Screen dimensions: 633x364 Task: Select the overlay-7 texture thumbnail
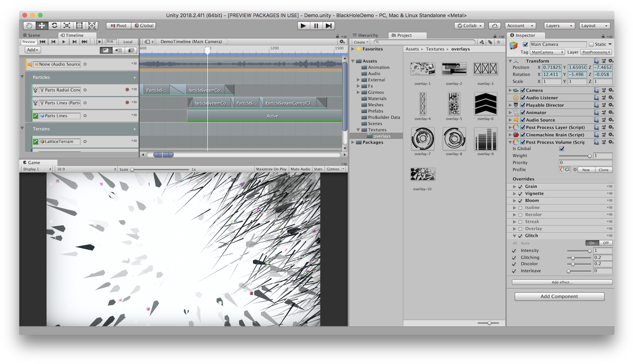422,139
